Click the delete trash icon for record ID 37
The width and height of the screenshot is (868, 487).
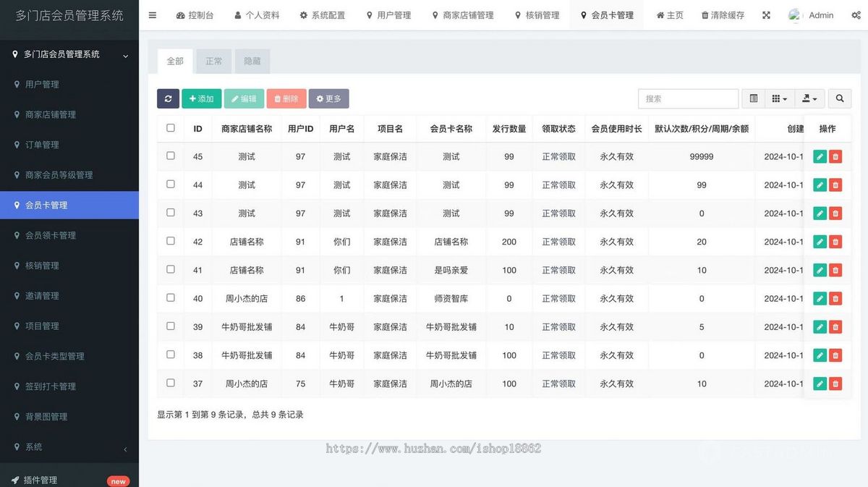(x=835, y=384)
